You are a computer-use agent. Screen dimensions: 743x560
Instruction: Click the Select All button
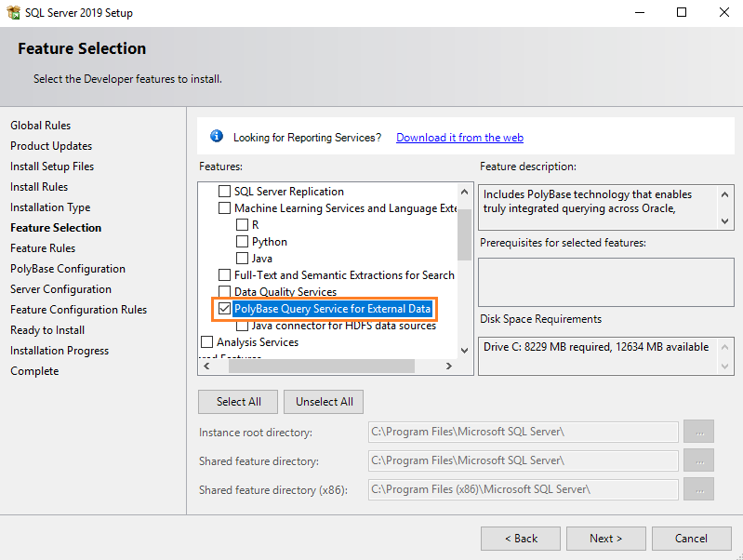[238, 402]
